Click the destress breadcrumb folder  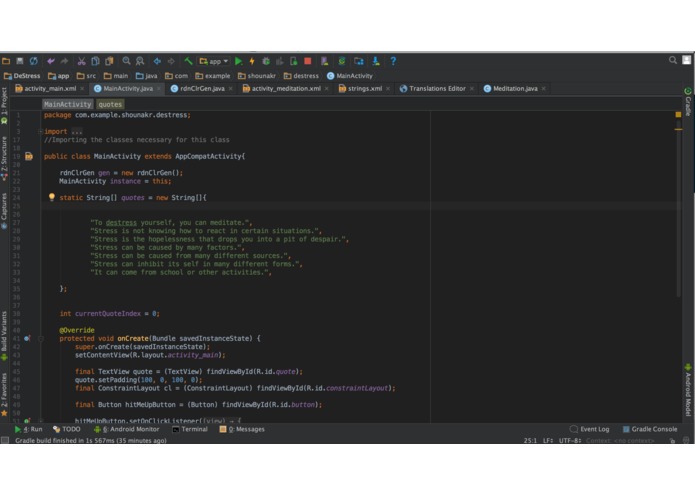tap(301, 76)
